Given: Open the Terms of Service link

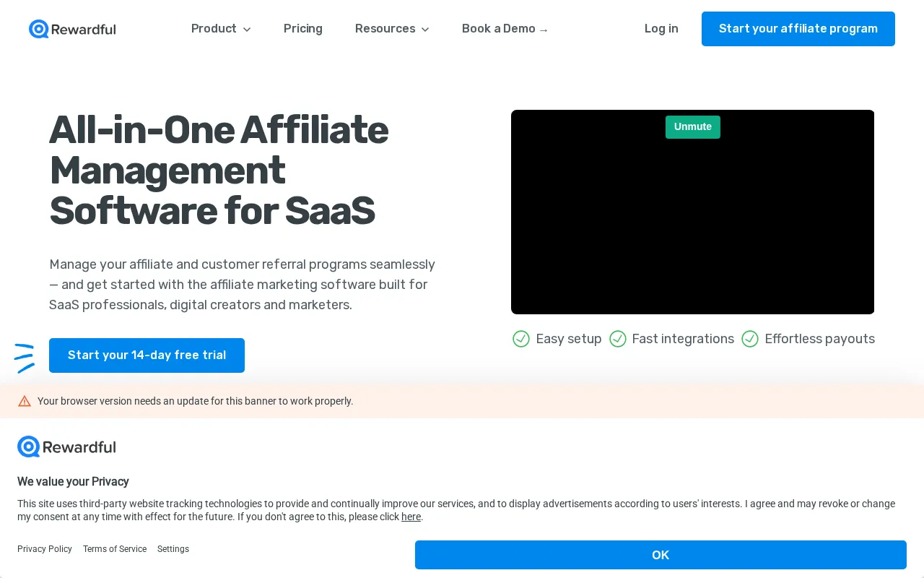Looking at the screenshot, I should 115,549.
